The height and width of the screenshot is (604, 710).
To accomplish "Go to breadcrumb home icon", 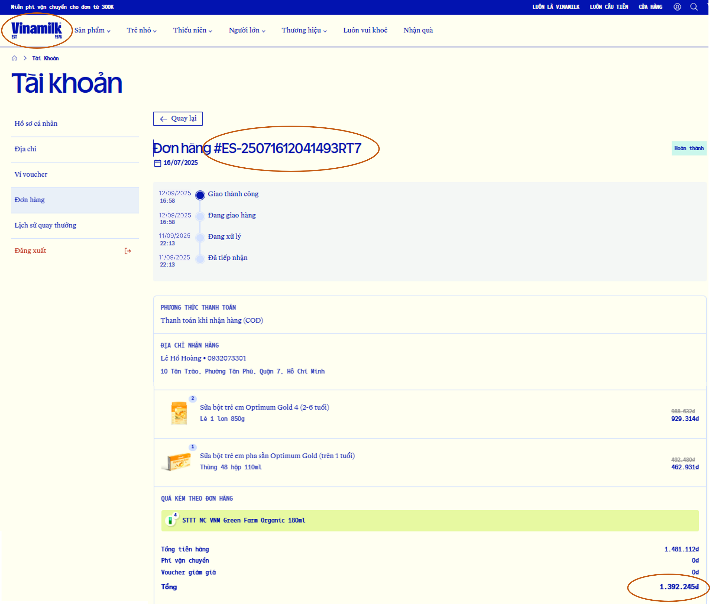I will pyautogui.click(x=14, y=58).
